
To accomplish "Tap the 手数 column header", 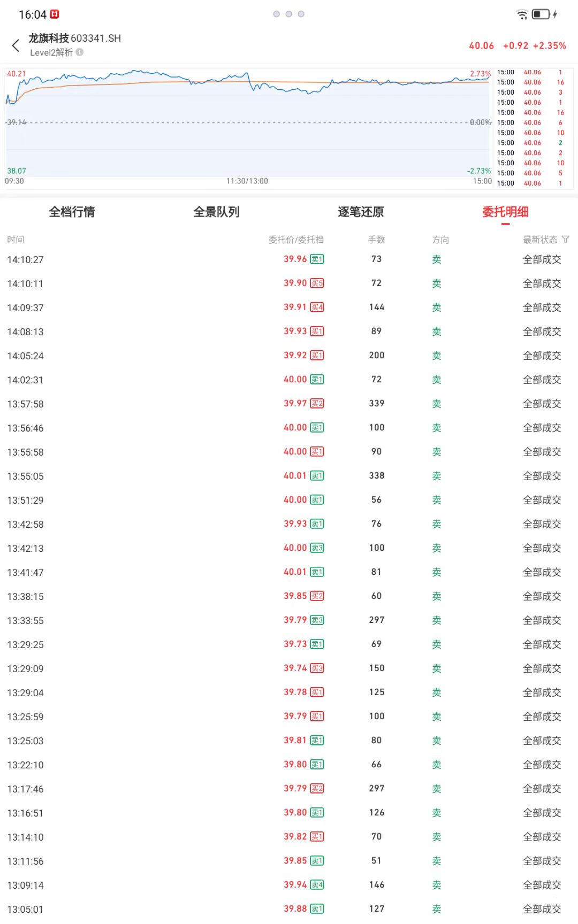I will click(x=377, y=240).
